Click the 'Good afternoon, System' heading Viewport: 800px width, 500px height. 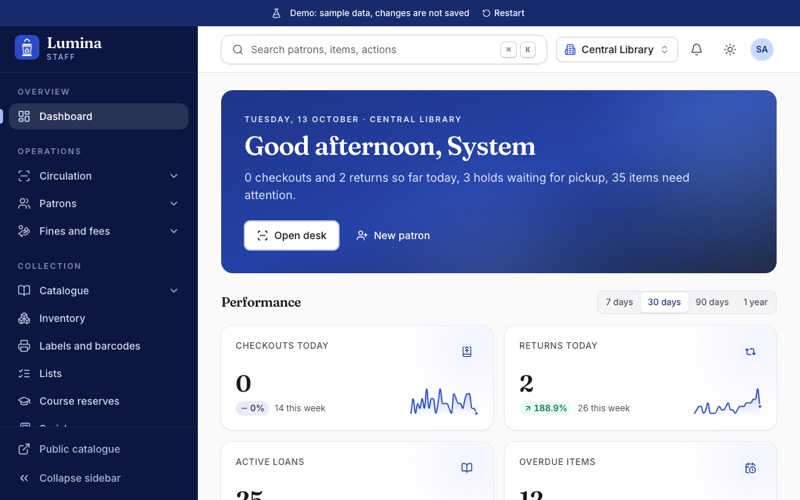[x=390, y=147]
